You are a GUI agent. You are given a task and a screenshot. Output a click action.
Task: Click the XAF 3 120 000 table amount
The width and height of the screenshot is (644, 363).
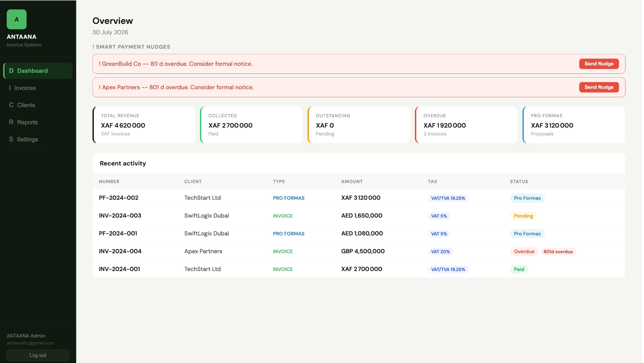[x=361, y=198]
